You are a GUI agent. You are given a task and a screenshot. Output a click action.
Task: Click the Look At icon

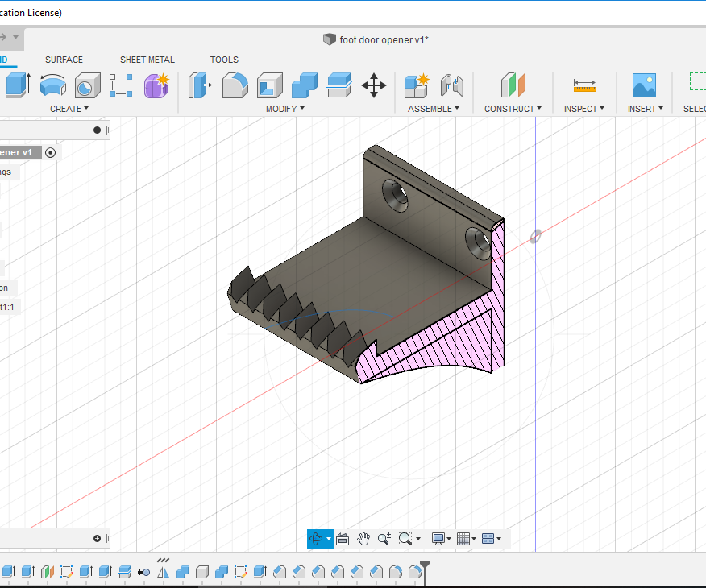pyautogui.click(x=343, y=539)
